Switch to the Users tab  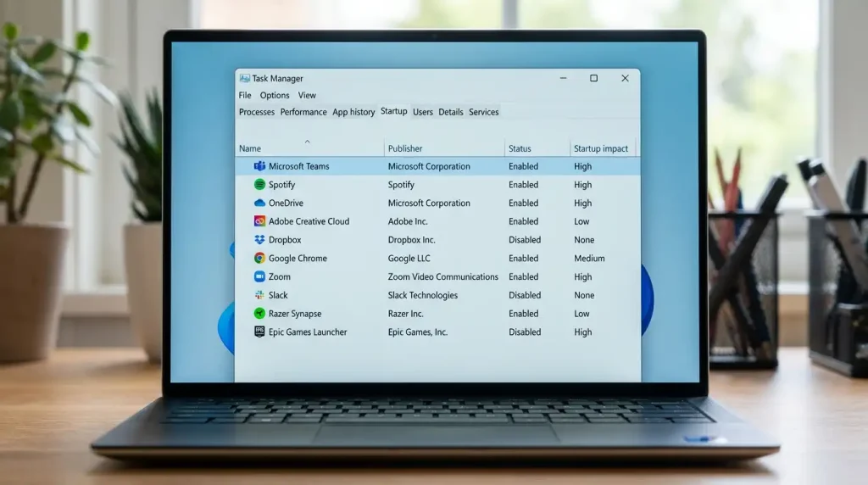[423, 112]
